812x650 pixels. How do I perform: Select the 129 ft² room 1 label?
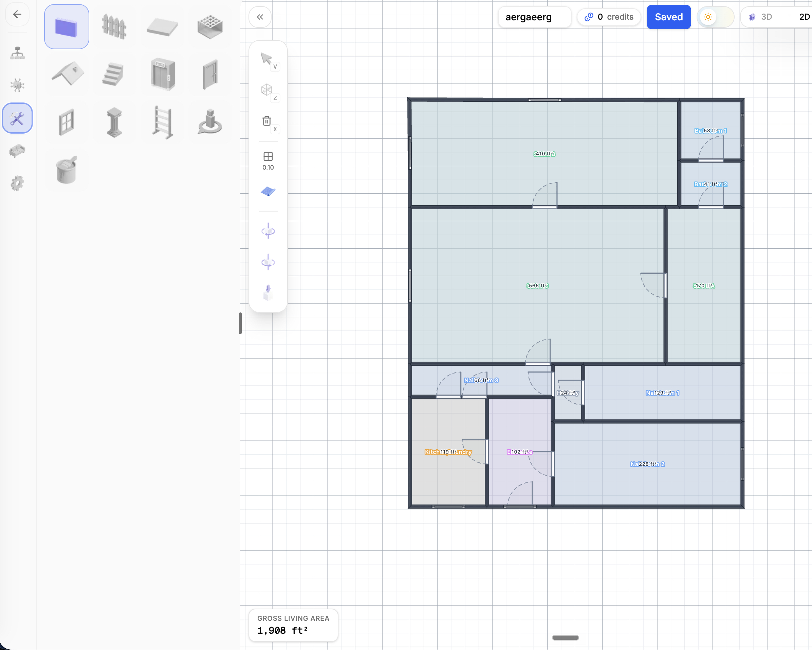click(x=662, y=393)
